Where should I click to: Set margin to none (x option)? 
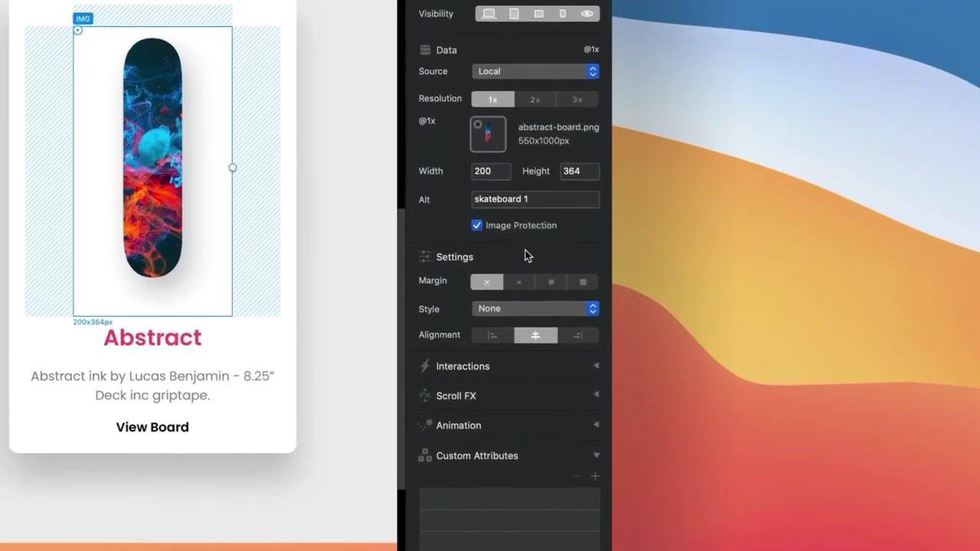487,282
